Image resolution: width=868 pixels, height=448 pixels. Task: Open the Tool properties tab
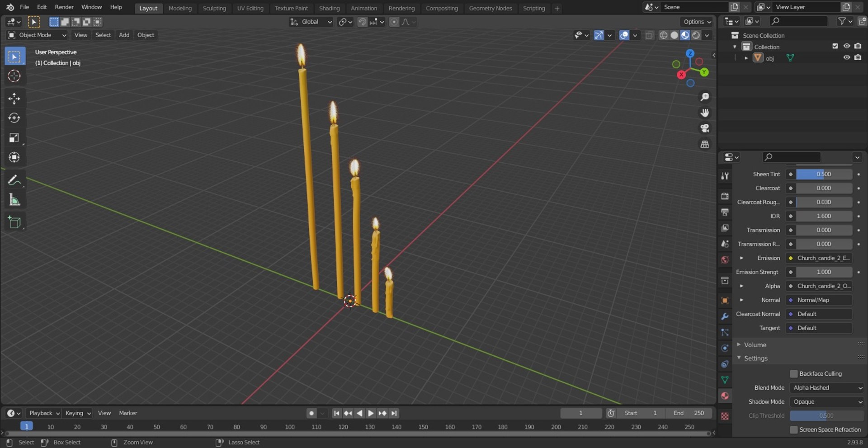[x=725, y=176]
